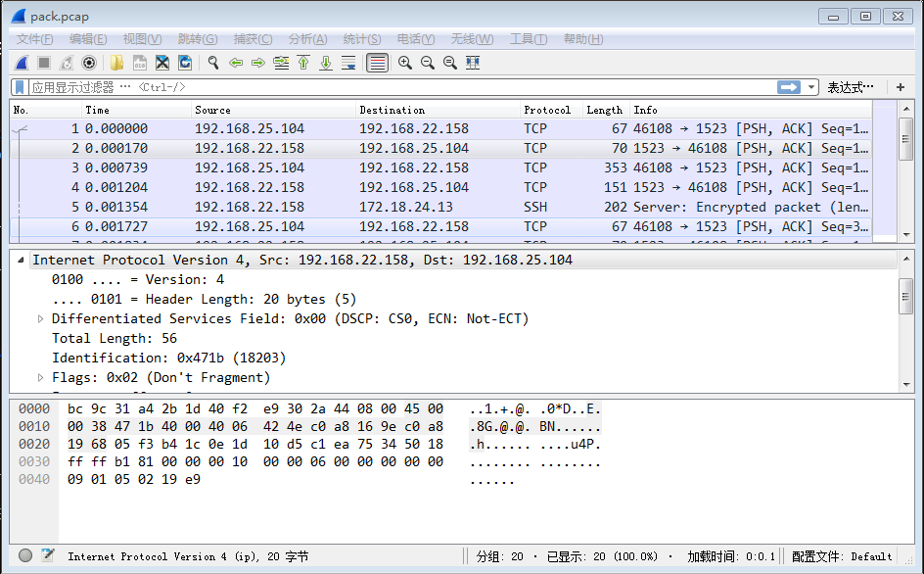Expand Differentiated Services Field details
The image size is (924, 574).
(x=41, y=317)
